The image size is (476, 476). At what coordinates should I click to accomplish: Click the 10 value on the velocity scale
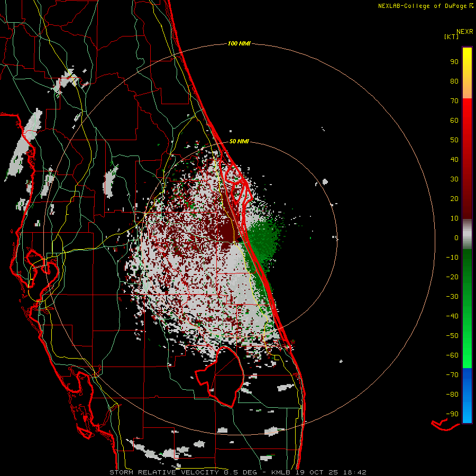pos(454,218)
